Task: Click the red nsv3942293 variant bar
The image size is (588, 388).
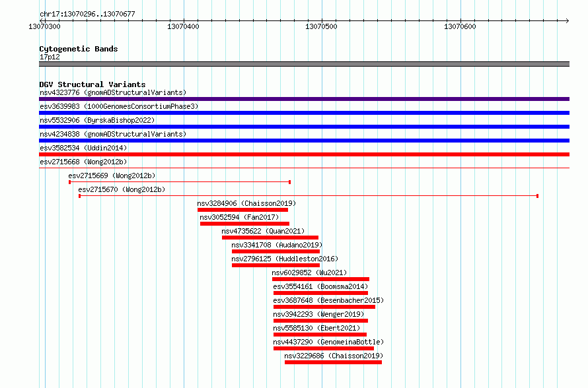Action: (x=320, y=321)
